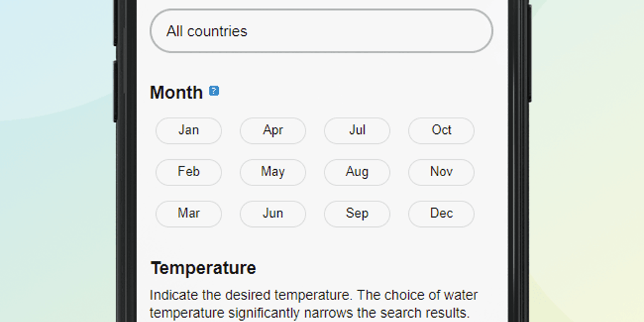This screenshot has width=644, height=322.
Task: Enable the Aug month filter
Action: point(357,172)
